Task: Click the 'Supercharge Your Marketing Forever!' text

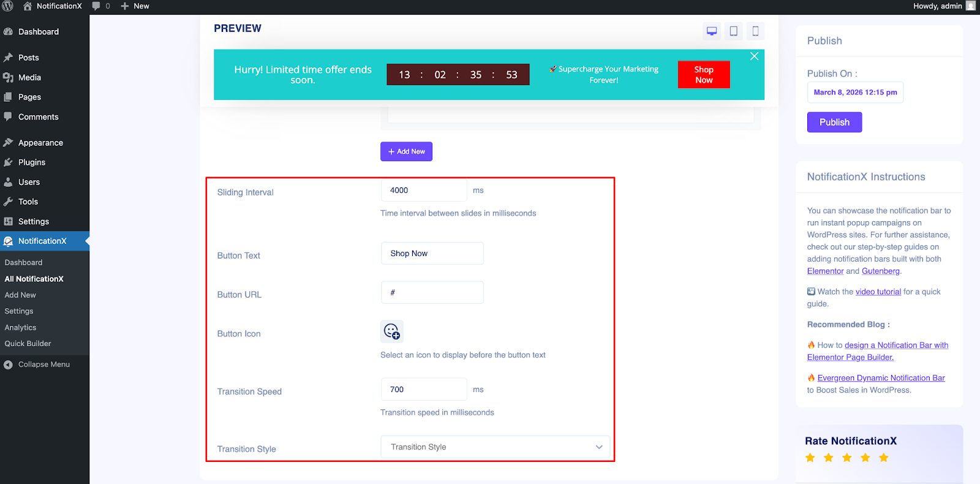Action: pos(604,75)
